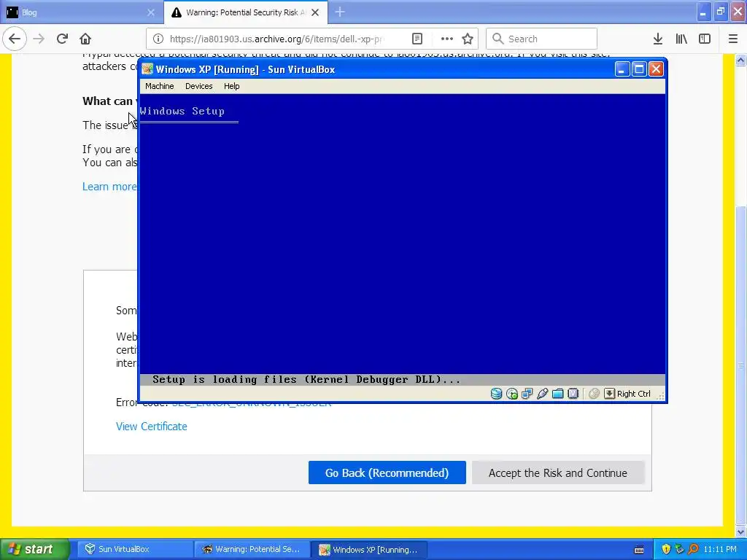Image resolution: width=747 pixels, height=560 pixels.
Task: Click the on-screen keyboard taskbar icon
Action: (x=639, y=550)
